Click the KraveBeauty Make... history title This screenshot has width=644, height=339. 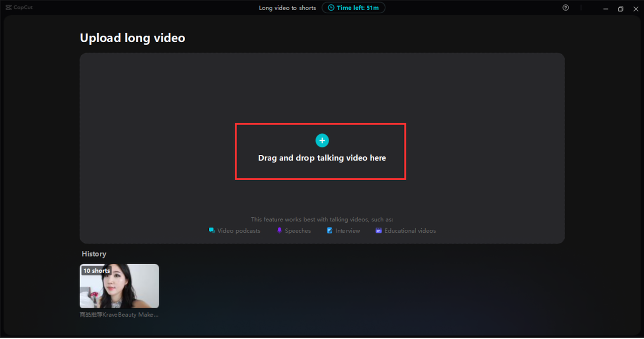coord(119,314)
